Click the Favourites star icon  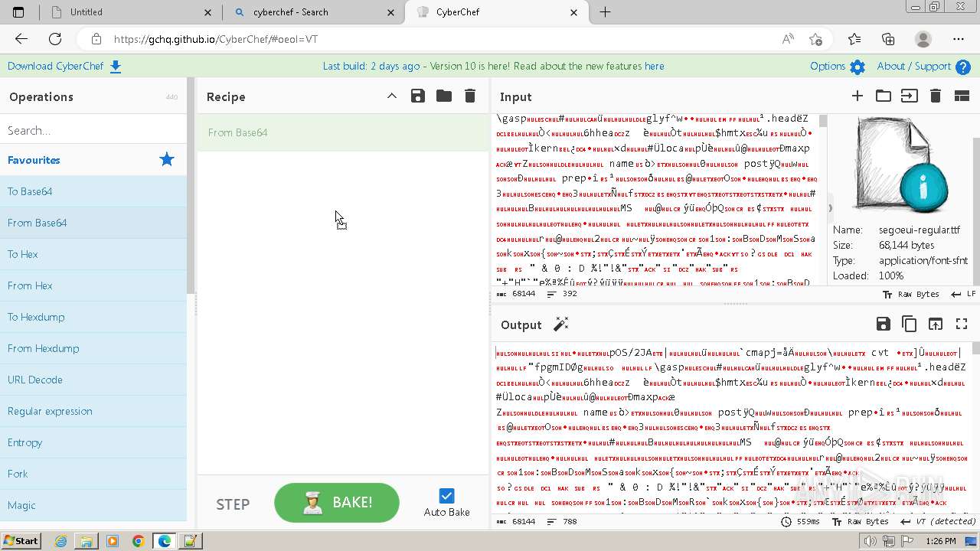167,159
